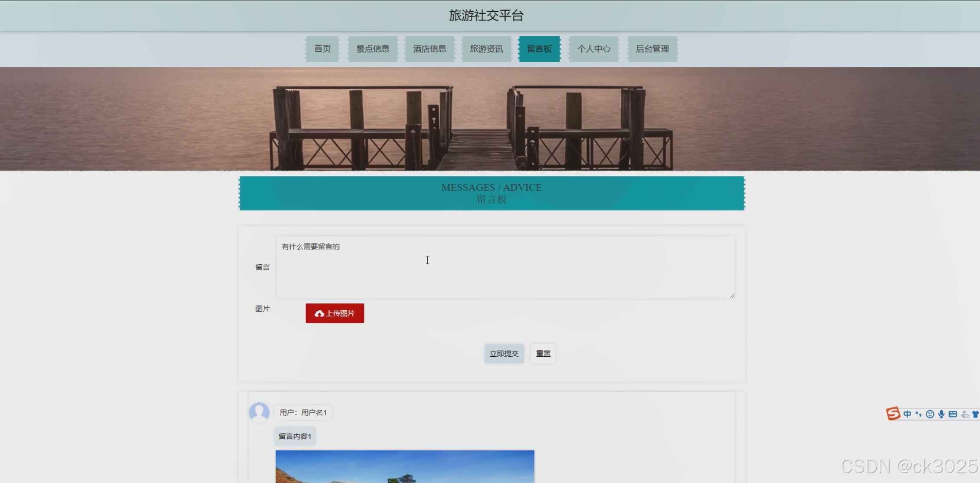Click the Sogou skin shirt icon

(976, 414)
